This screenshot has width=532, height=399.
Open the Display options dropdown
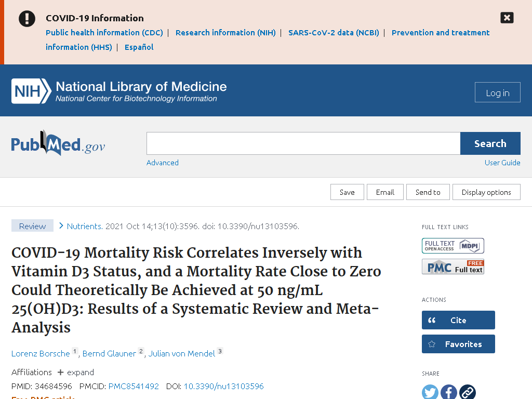[486, 192]
